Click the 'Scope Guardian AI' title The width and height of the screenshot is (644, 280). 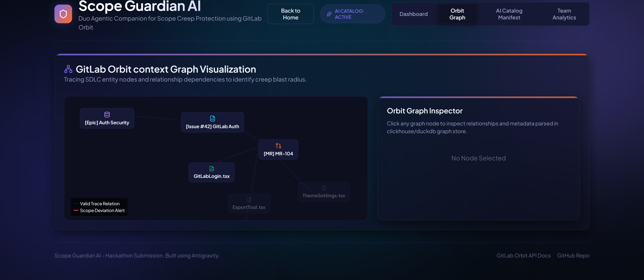(x=139, y=6)
